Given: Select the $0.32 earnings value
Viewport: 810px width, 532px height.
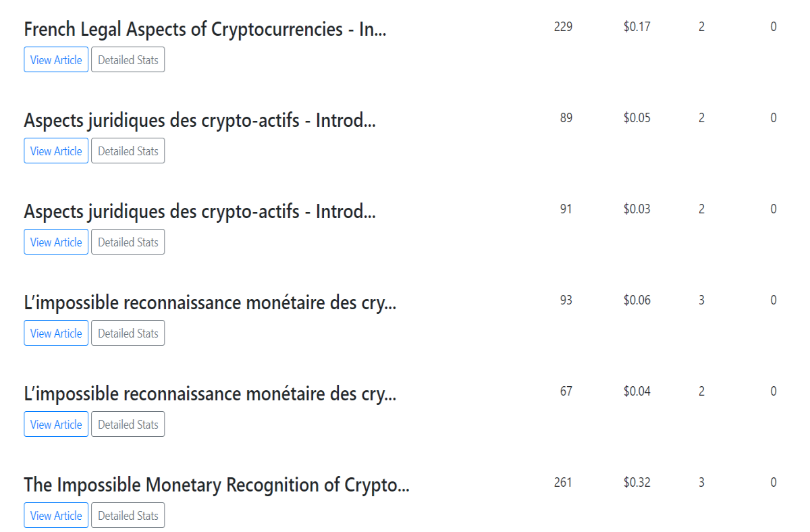Looking at the screenshot, I should click(x=637, y=482).
